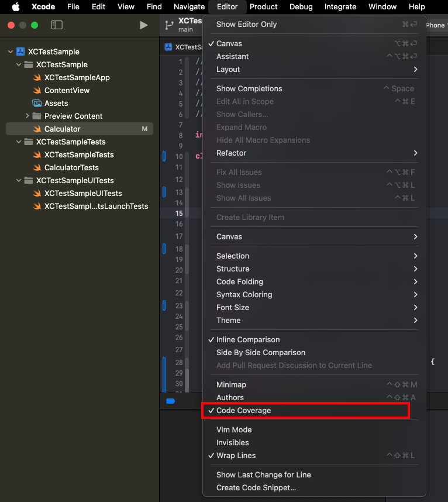Click the XCTestSample project icon in navigator
The width and height of the screenshot is (448, 502).
pyautogui.click(x=20, y=51)
